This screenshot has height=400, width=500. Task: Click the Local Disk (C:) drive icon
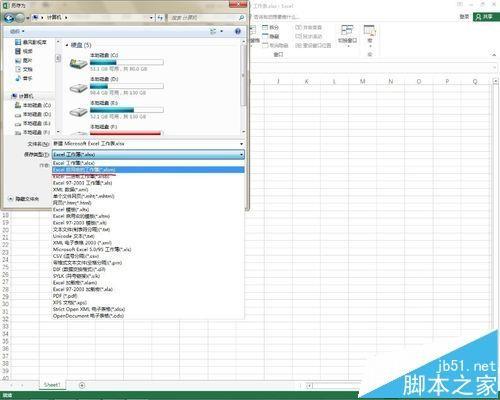point(78,63)
